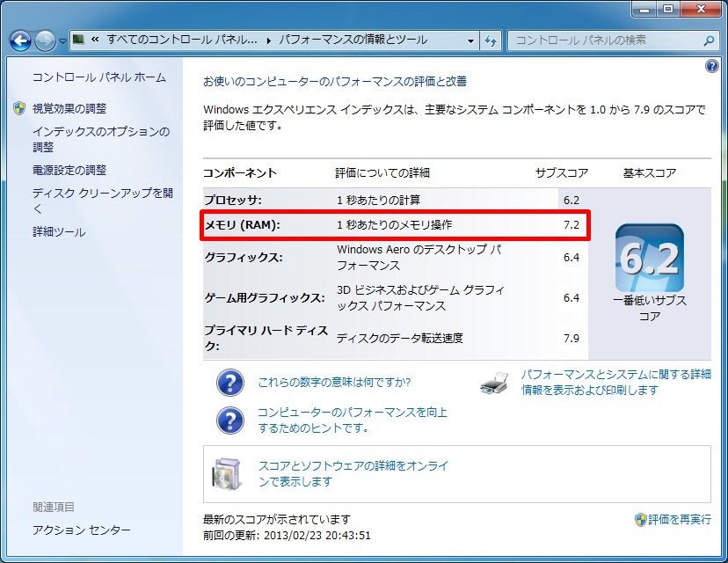The width and height of the screenshot is (728, 563).
Task: Click the control panel icon in address bar
Action: click(79, 40)
